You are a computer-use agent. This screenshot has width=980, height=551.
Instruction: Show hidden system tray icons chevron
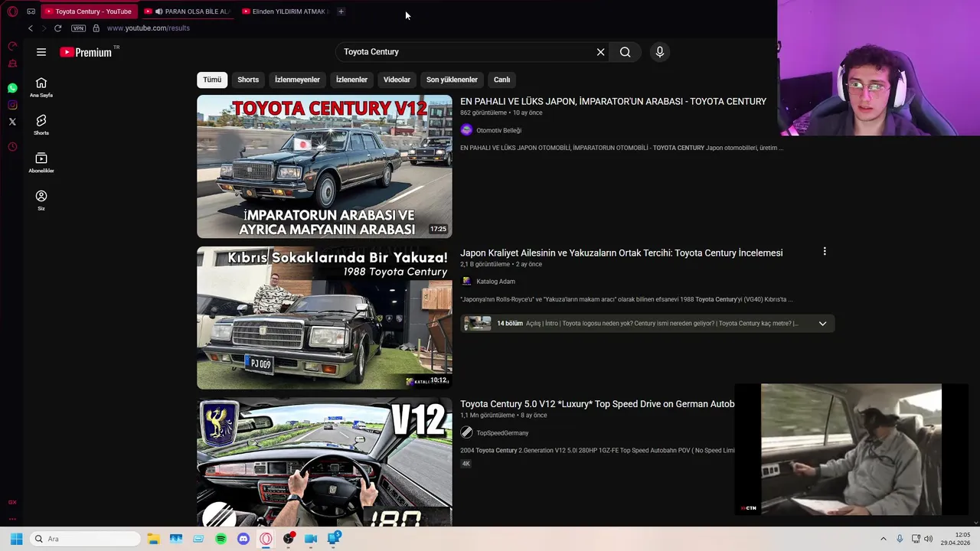[x=883, y=539]
